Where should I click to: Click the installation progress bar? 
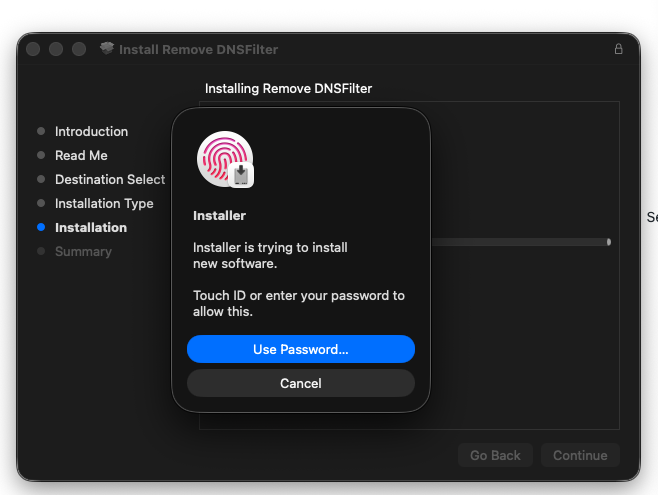click(x=520, y=242)
